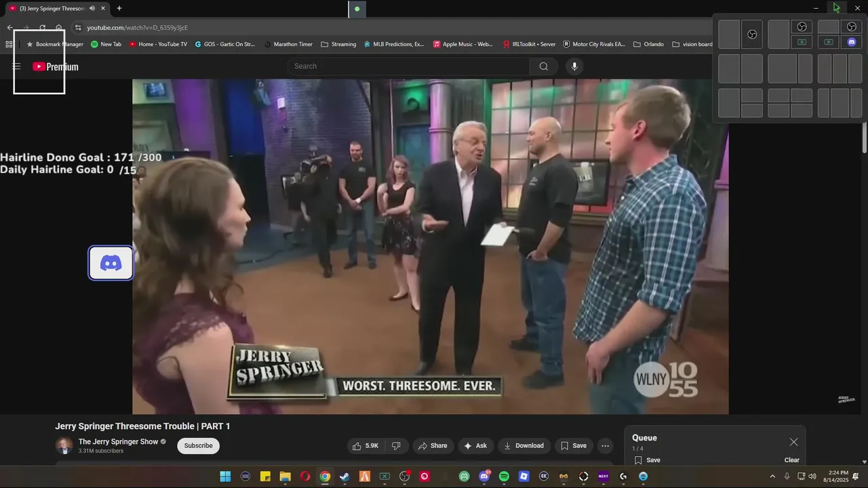The height and width of the screenshot is (488, 868).
Task: Download the video
Action: click(524, 446)
